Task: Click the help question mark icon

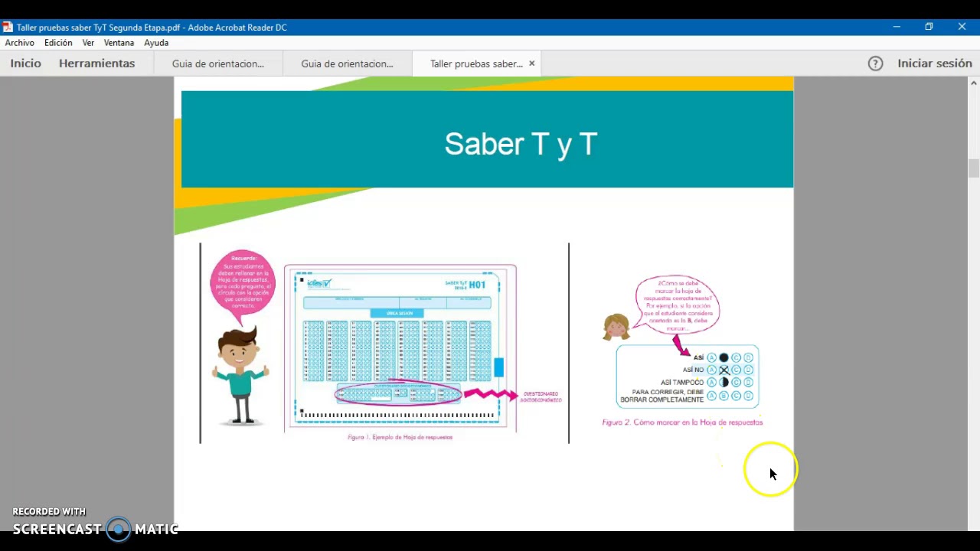Action: (x=876, y=64)
